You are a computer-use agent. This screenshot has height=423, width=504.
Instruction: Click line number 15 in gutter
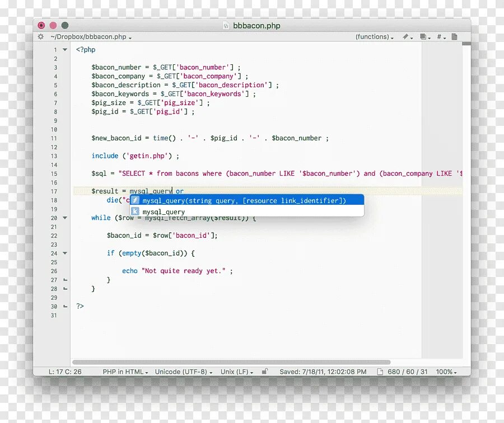54,173
